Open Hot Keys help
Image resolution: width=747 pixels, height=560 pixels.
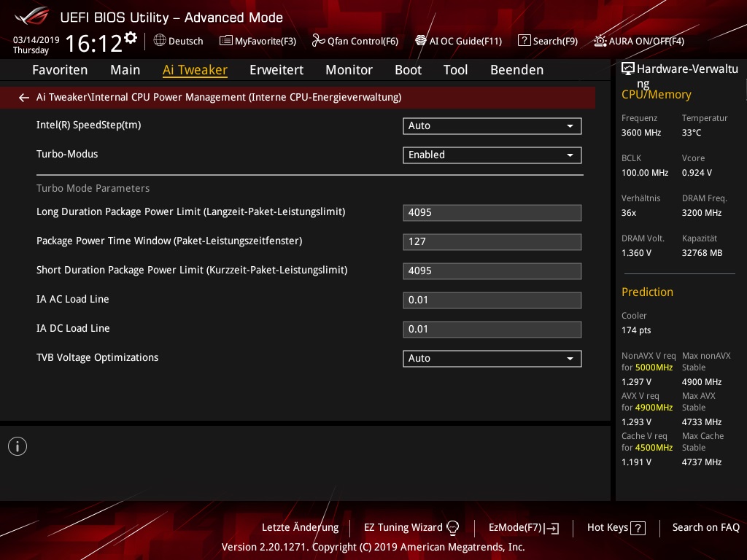click(x=608, y=528)
